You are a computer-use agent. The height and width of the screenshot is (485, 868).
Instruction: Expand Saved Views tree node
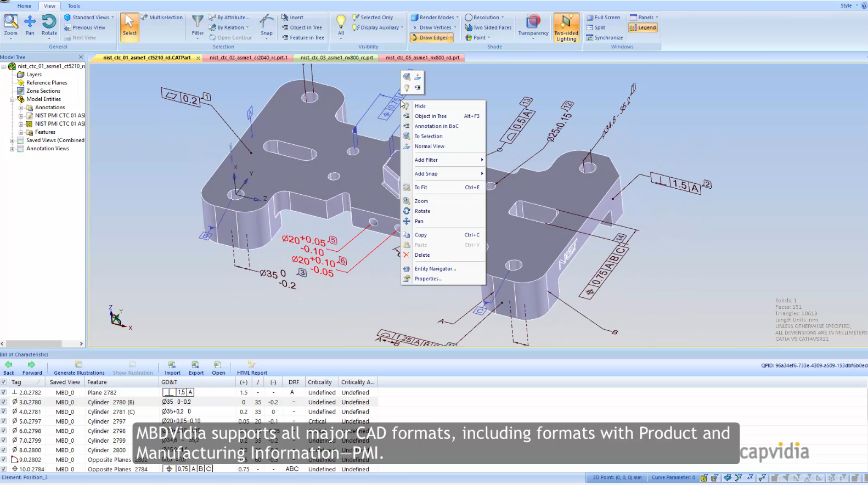pyautogui.click(x=12, y=140)
